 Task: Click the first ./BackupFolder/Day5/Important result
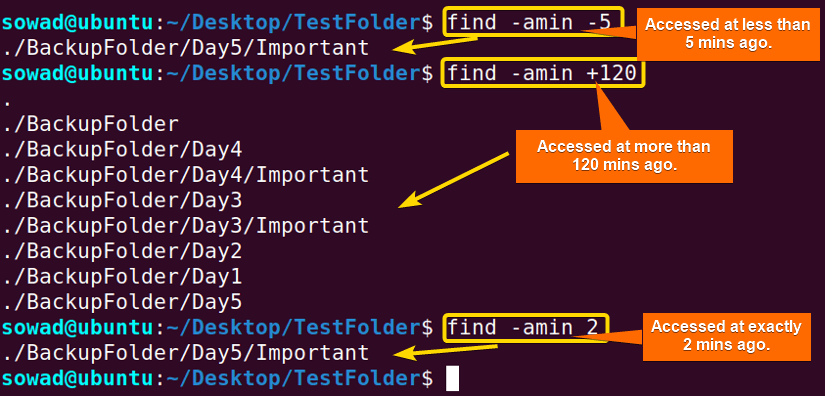coord(185,47)
